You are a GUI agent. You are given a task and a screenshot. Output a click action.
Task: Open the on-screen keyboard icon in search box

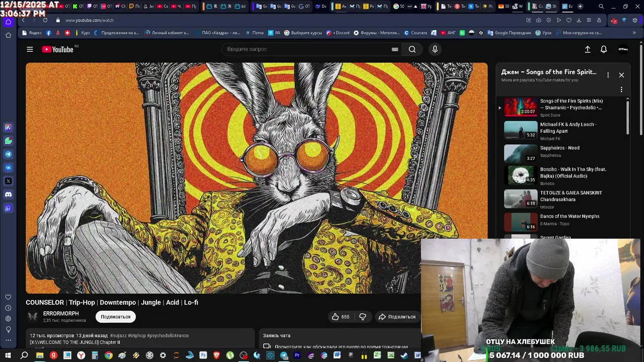pyautogui.click(x=395, y=49)
